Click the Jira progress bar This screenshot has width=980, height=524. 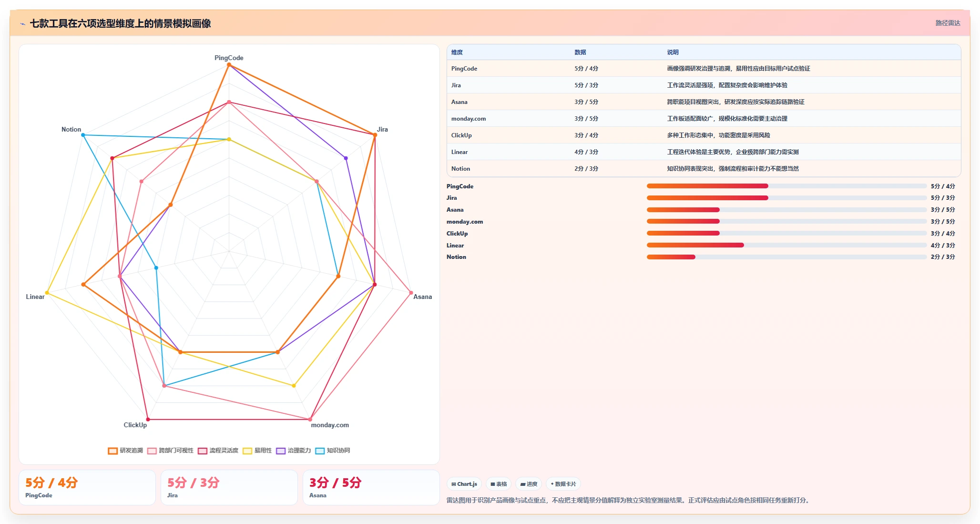[x=786, y=198]
